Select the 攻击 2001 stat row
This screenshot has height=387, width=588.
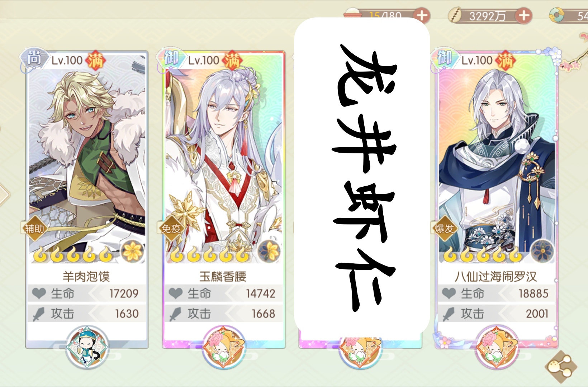click(x=497, y=314)
